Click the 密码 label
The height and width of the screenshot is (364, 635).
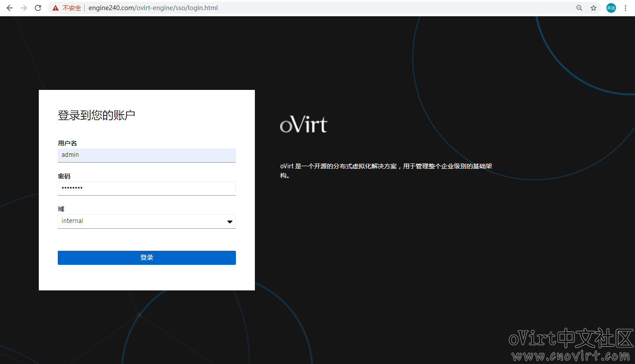(x=64, y=176)
